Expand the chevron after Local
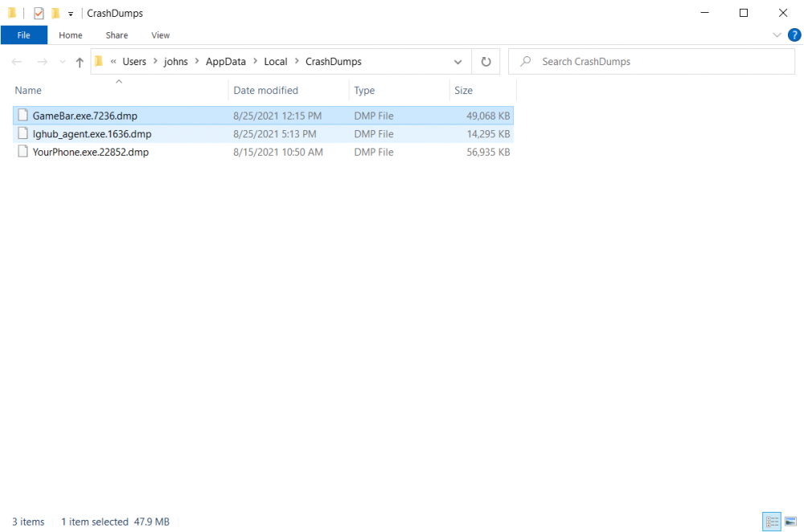 click(x=297, y=61)
